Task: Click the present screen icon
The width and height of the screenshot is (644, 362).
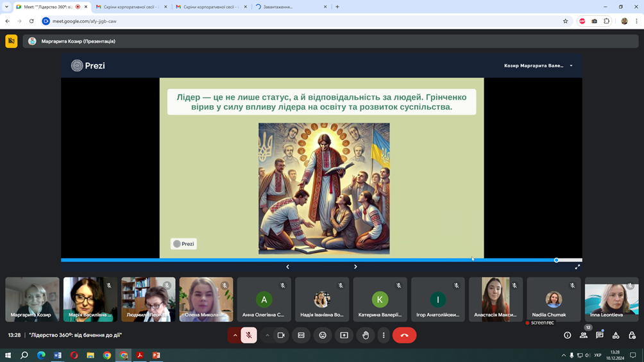Action: pyautogui.click(x=344, y=335)
